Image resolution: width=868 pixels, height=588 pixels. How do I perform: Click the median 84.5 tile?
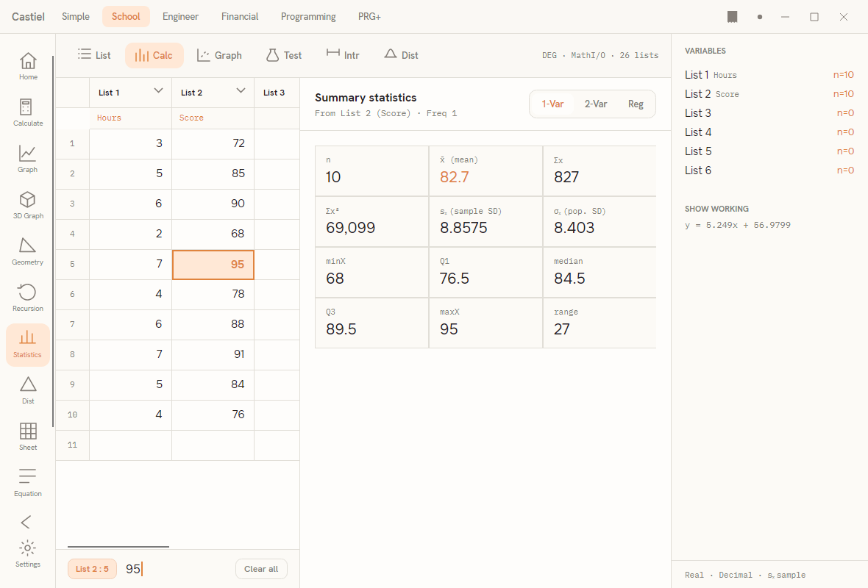[600, 272]
